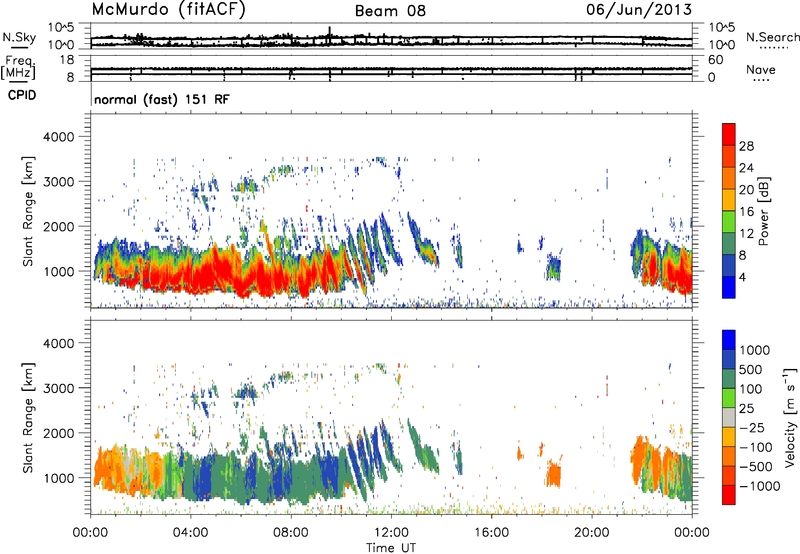Image resolution: width=800 pixels, height=554 pixels.
Task: Click the "N.Search" legend label
Action: [773, 37]
